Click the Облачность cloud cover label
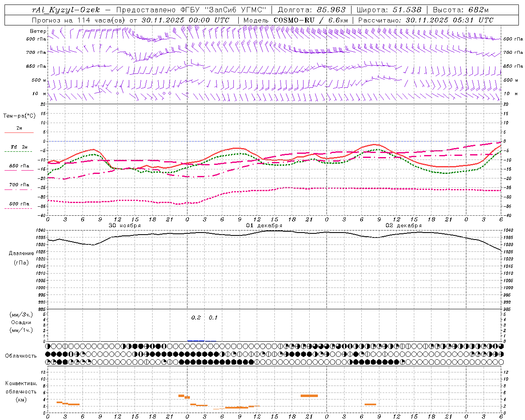The width and height of the screenshot is (525, 420). click(21, 356)
